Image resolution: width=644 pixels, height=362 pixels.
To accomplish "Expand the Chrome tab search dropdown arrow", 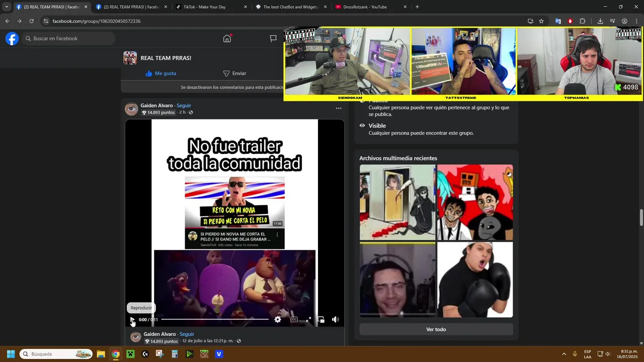I will click(7, 7).
